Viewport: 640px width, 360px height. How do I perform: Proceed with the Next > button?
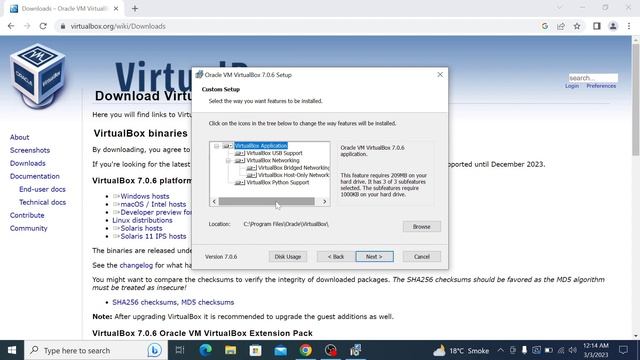pyautogui.click(x=374, y=257)
